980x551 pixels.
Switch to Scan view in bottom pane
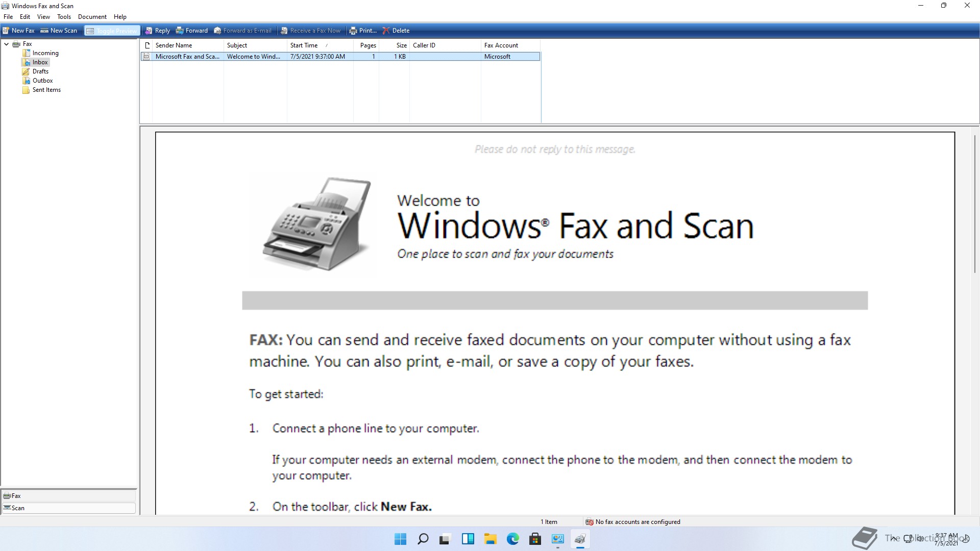point(69,508)
